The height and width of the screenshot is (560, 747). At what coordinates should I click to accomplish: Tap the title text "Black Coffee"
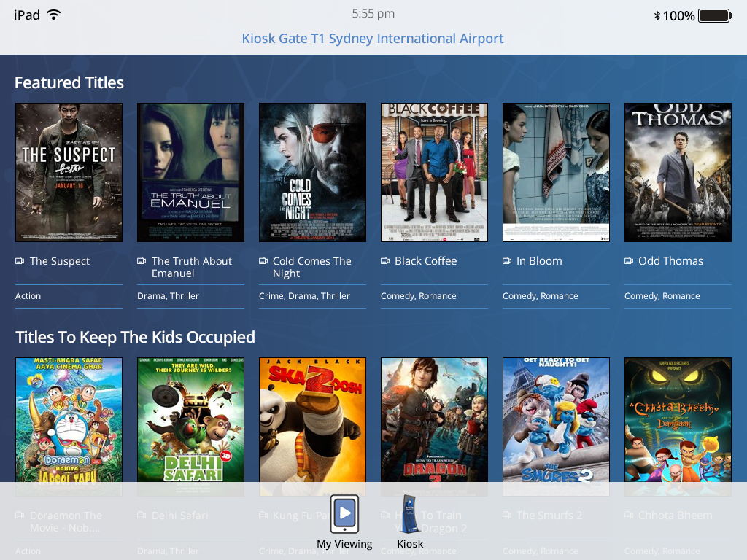(x=425, y=261)
